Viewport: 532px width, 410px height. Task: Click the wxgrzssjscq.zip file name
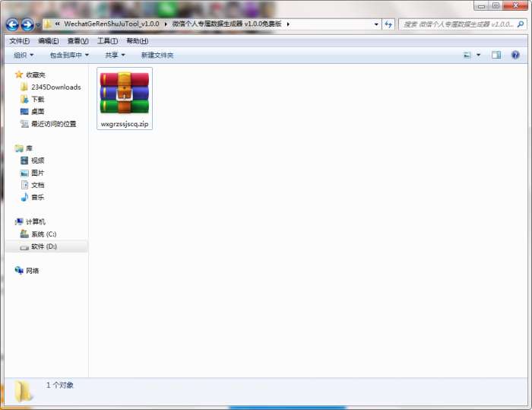pos(125,124)
